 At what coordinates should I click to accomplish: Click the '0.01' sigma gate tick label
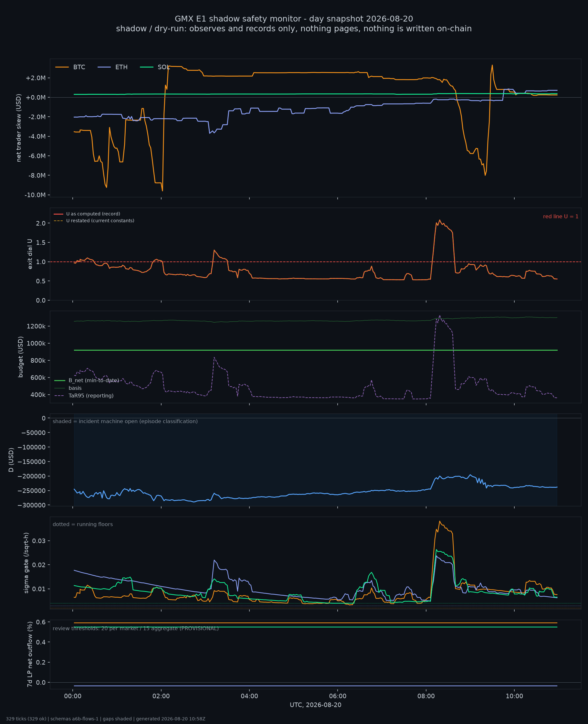[x=39, y=589]
